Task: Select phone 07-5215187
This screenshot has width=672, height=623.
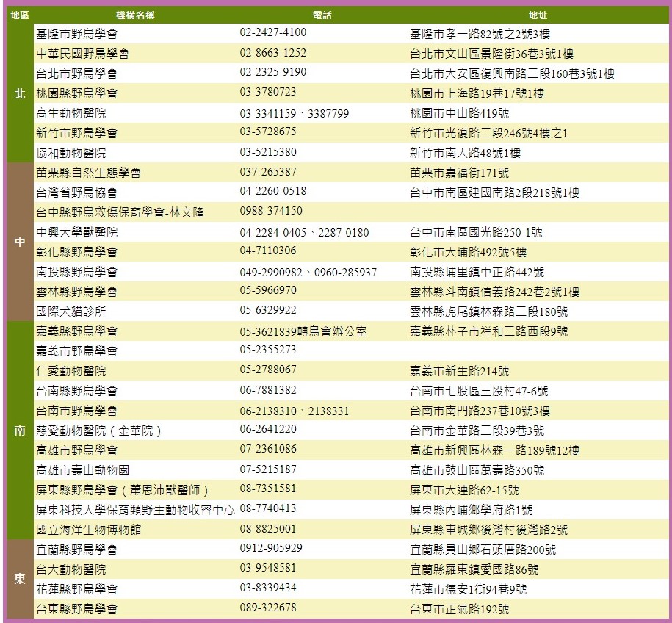Action: coord(268,469)
